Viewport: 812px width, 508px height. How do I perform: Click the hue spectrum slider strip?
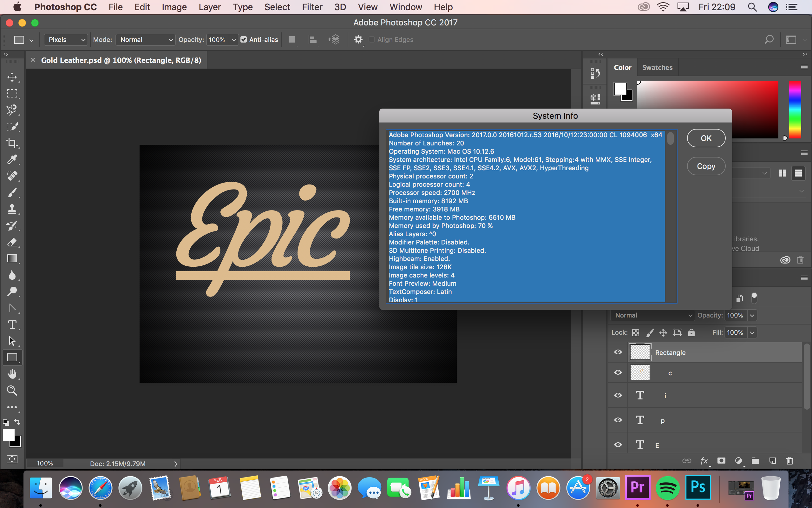[795, 109]
